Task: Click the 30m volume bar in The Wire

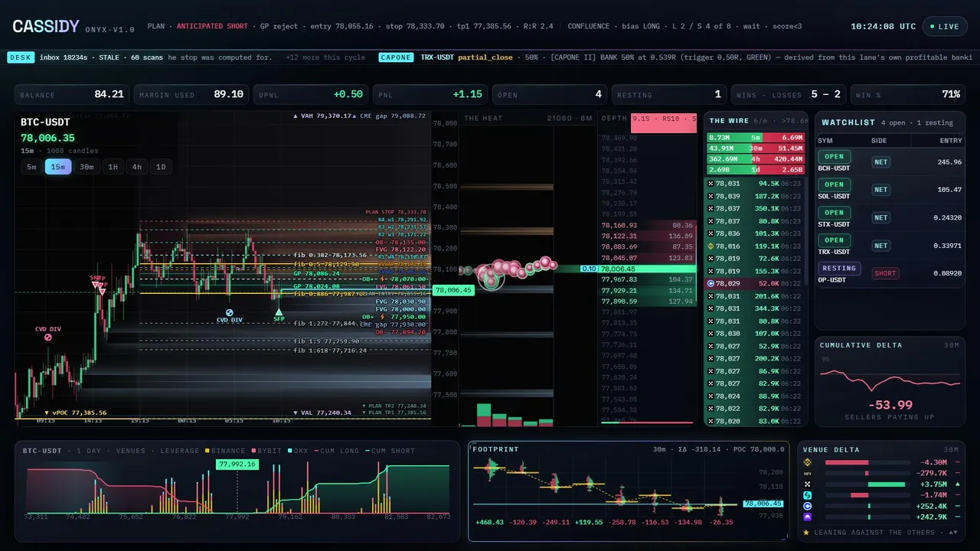Action: (x=756, y=148)
